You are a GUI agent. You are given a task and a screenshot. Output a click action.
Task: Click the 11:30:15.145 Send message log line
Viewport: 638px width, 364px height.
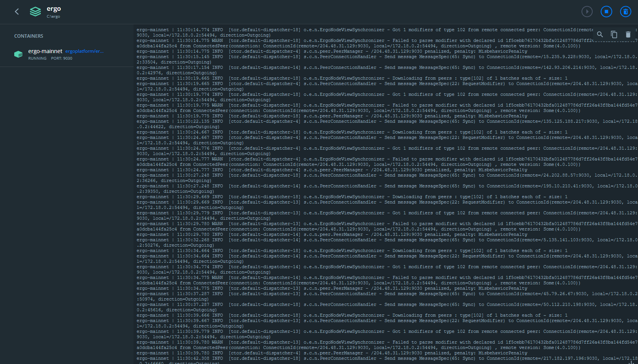387,59
